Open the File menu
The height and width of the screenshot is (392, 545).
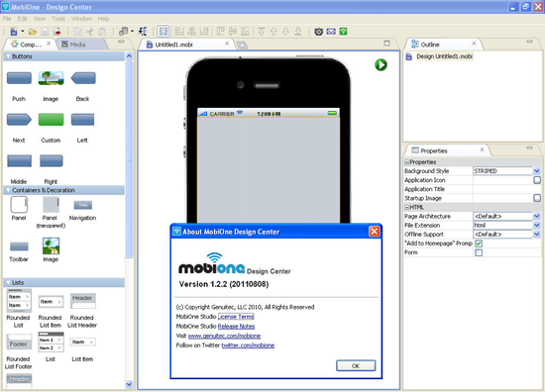(x=7, y=19)
